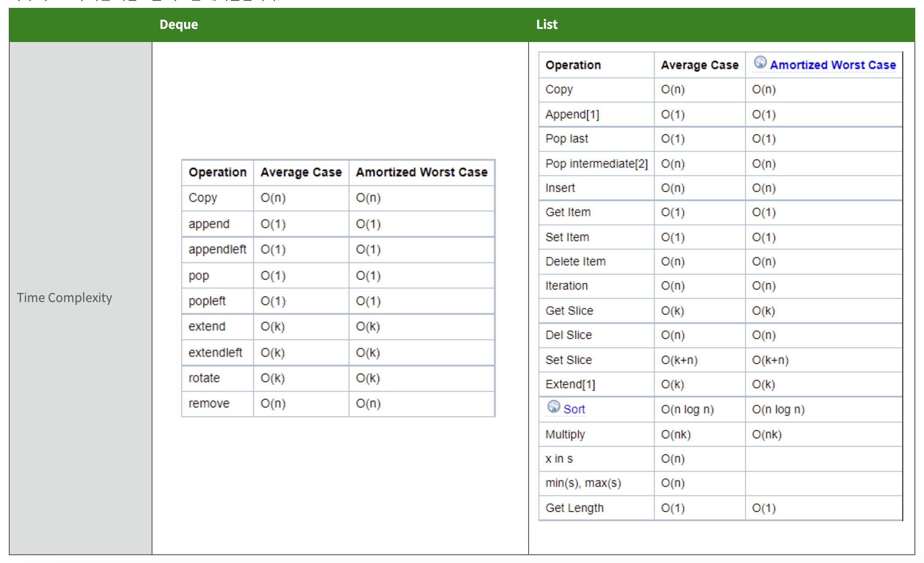Click the globe icon beside Amortized Worst Case
Image resolution: width=924 pixels, height=563 pixels.
[x=760, y=63]
